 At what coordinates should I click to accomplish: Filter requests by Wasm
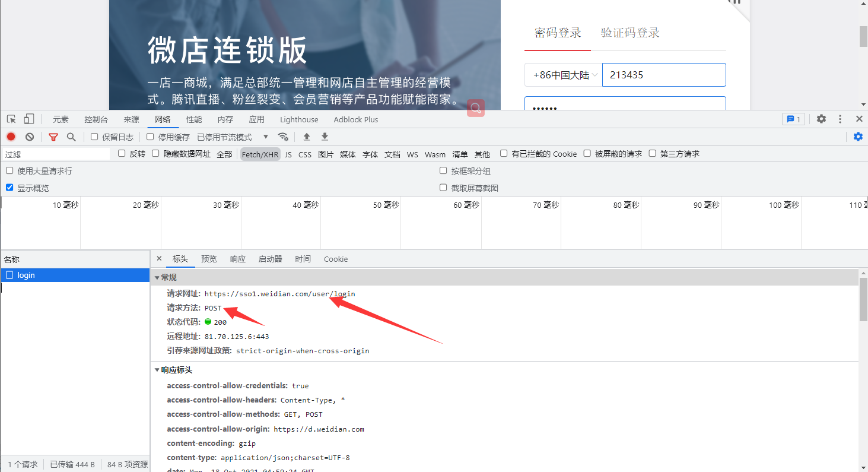pyautogui.click(x=435, y=154)
